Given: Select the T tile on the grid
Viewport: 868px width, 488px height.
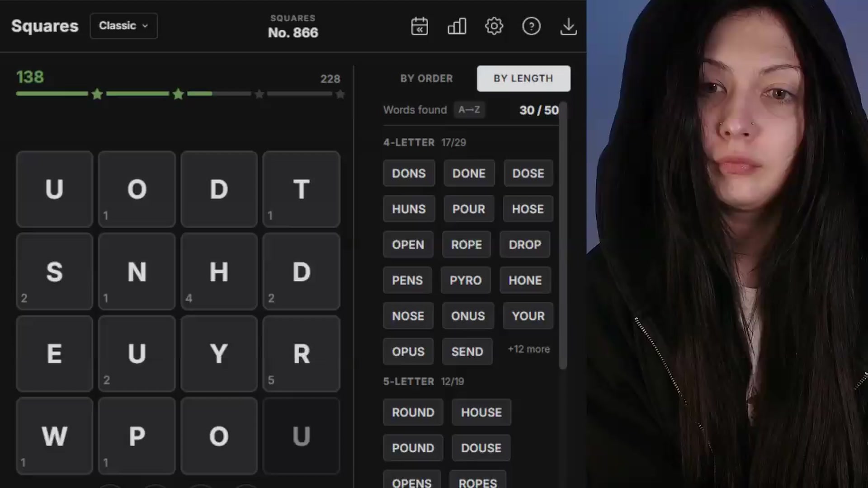Looking at the screenshot, I should [x=301, y=189].
